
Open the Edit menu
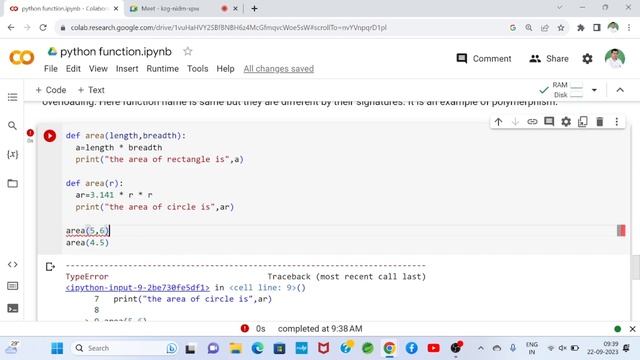click(x=73, y=69)
